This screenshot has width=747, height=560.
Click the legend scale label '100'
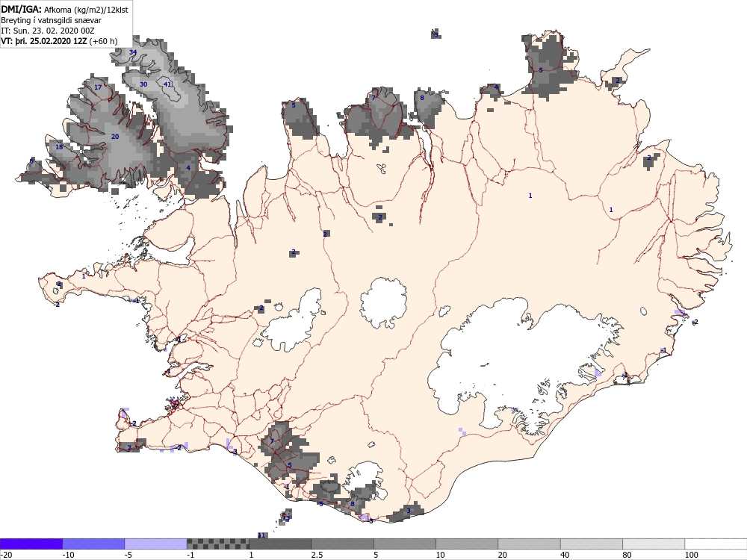pyautogui.click(x=692, y=555)
